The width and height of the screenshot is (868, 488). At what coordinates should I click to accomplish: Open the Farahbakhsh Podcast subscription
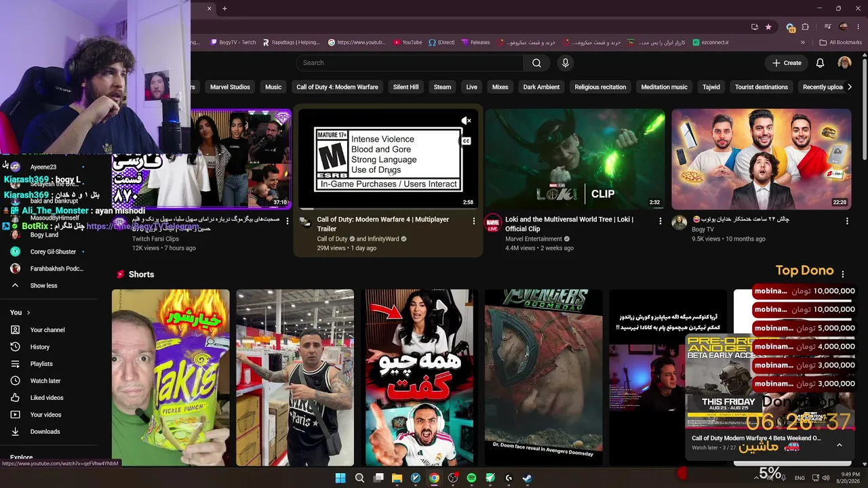pyautogui.click(x=47, y=269)
